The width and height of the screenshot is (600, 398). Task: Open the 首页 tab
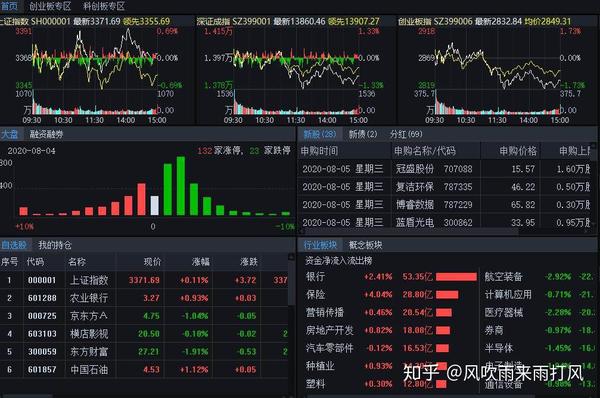click(9, 6)
